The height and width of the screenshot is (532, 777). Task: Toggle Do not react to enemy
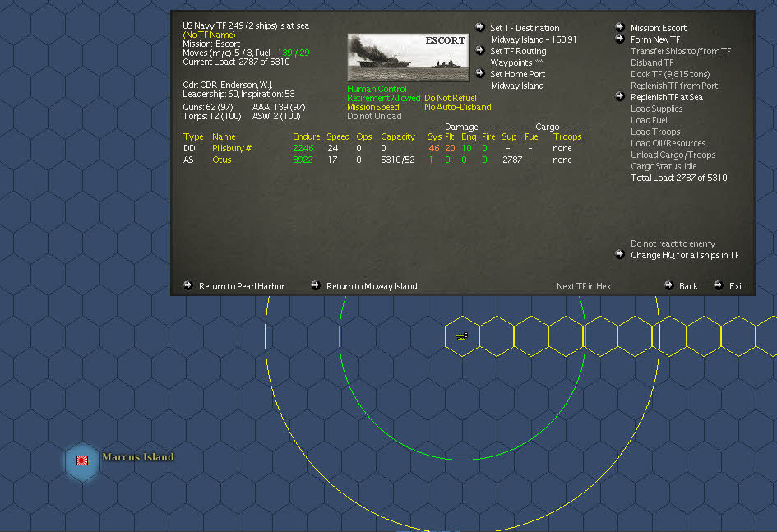pos(673,243)
